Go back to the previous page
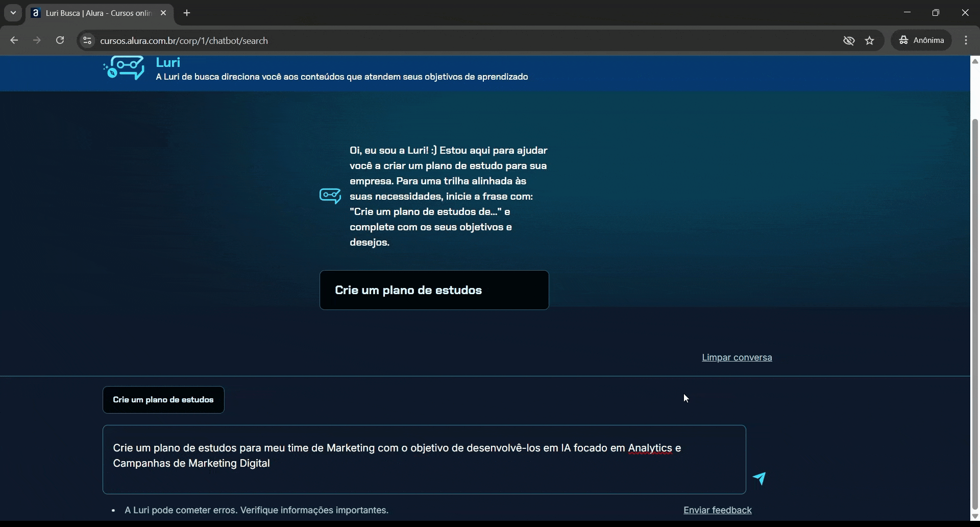The width and height of the screenshot is (980, 527). pyautogui.click(x=14, y=40)
